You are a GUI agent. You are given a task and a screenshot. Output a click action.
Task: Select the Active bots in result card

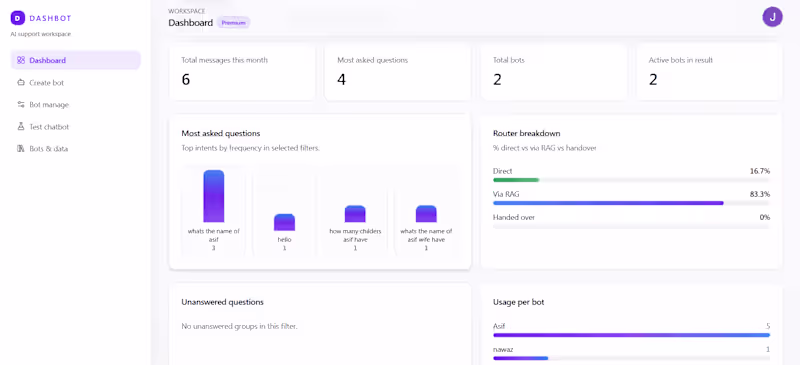pyautogui.click(x=709, y=71)
